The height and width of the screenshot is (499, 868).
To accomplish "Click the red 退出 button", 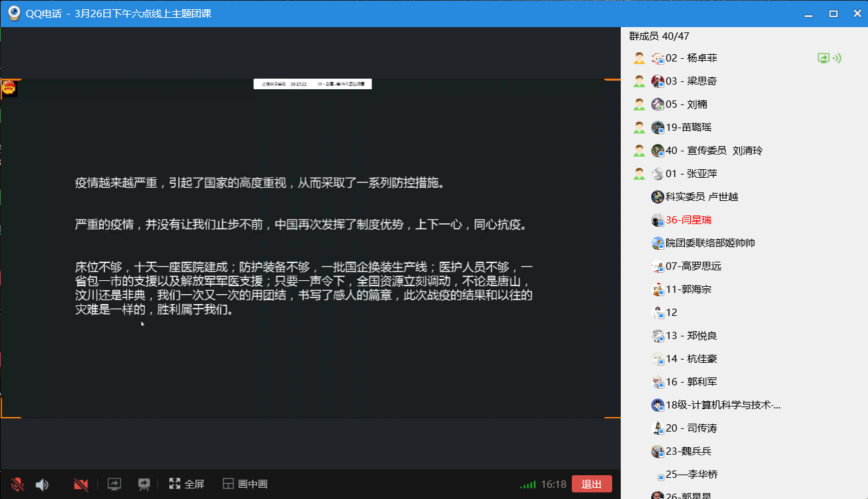I will (591, 484).
